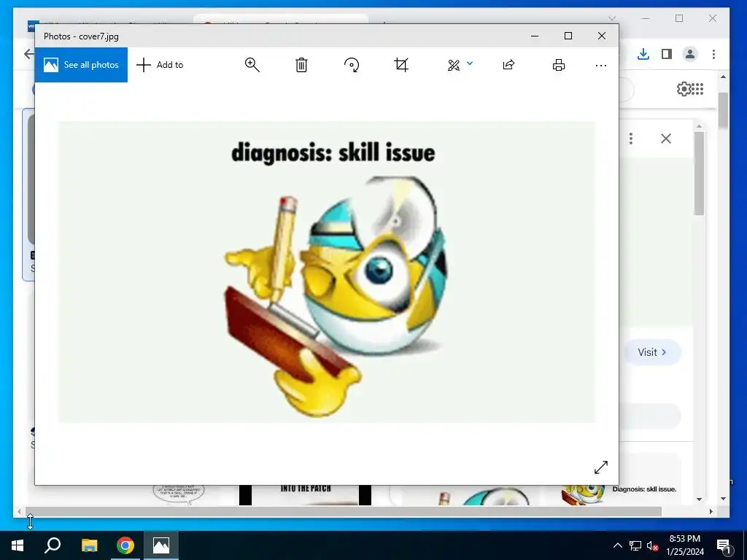Show hidden system tray icons
Image resolution: width=747 pixels, height=560 pixels.
pos(617,545)
